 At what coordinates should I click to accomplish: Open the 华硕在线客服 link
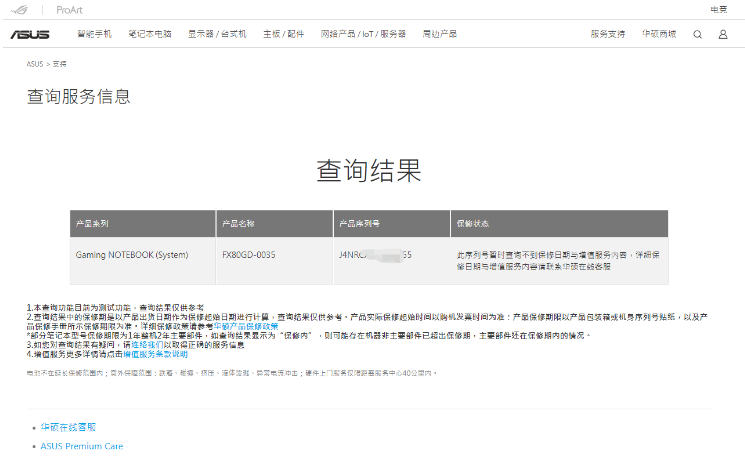tap(68, 427)
